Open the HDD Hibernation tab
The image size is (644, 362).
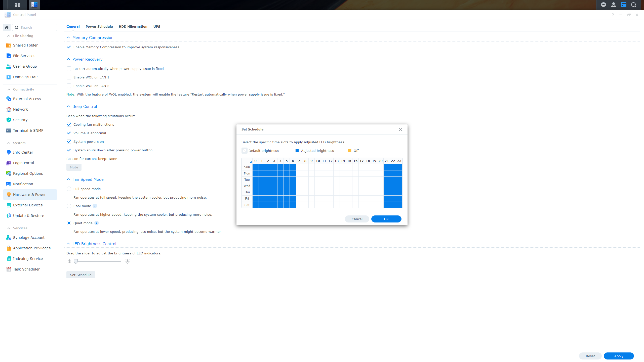133,26
